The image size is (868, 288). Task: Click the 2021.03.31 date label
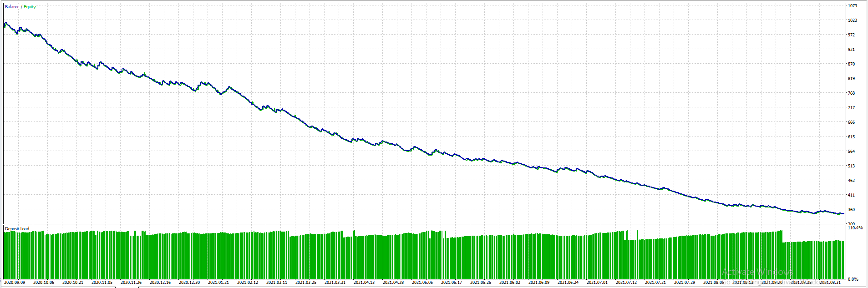point(335,283)
